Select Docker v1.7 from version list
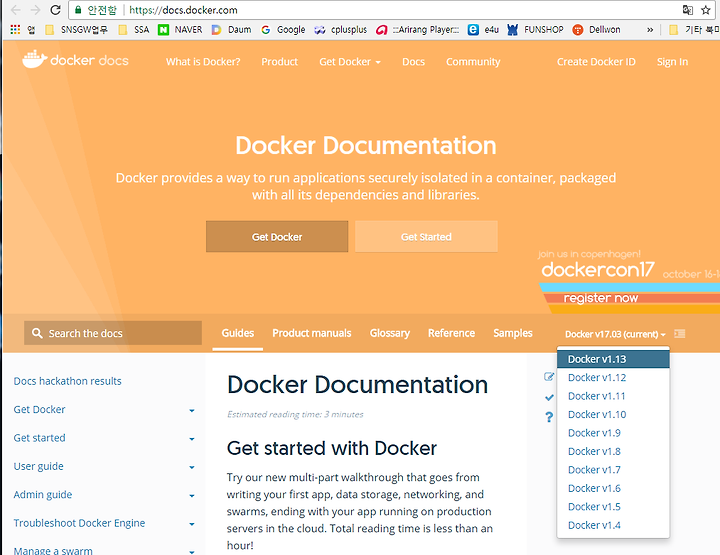Image resolution: width=720 pixels, height=555 pixels. 613,470
